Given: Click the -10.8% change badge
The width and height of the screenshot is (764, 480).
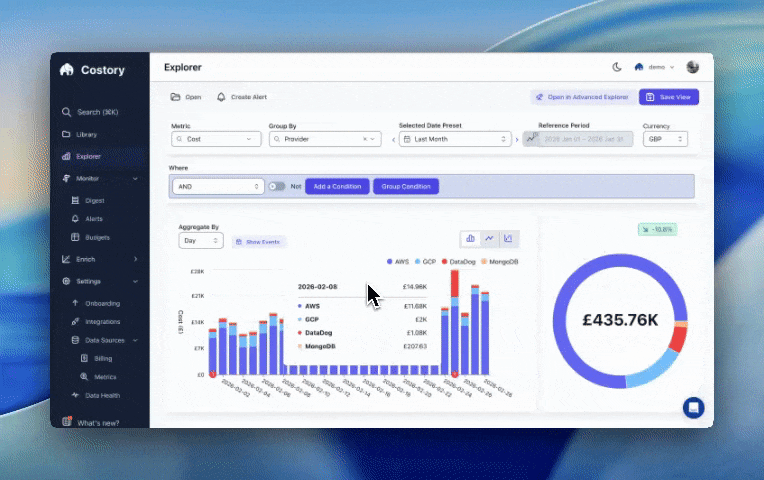Looking at the screenshot, I should click(x=657, y=230).
